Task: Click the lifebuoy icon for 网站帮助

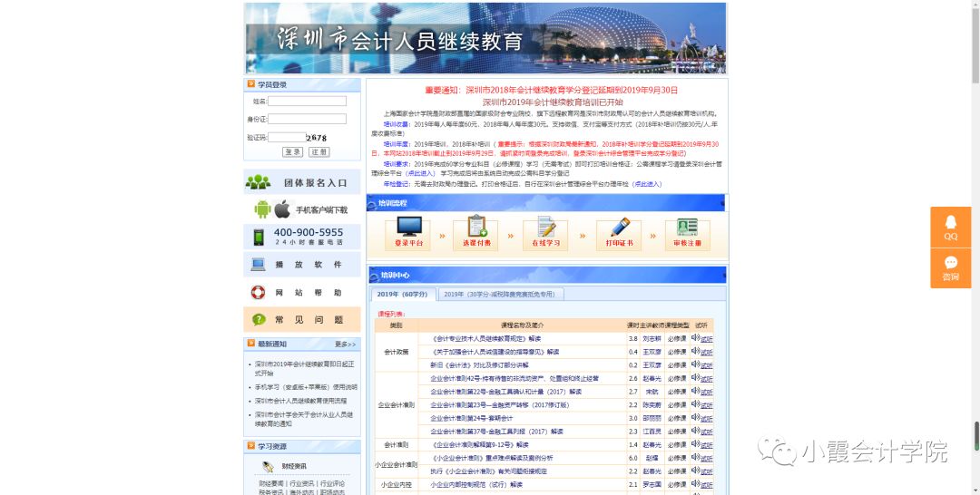Action: [258, 293]
